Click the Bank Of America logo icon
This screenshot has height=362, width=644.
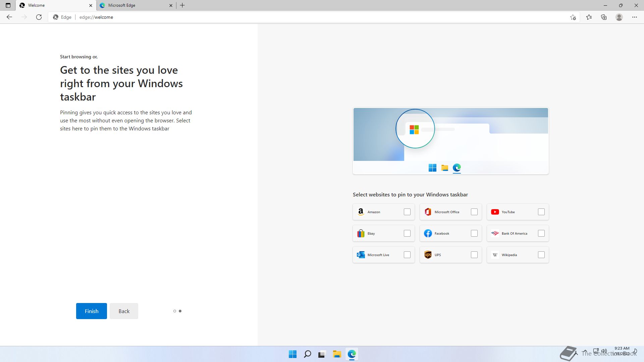coord(495,233)
